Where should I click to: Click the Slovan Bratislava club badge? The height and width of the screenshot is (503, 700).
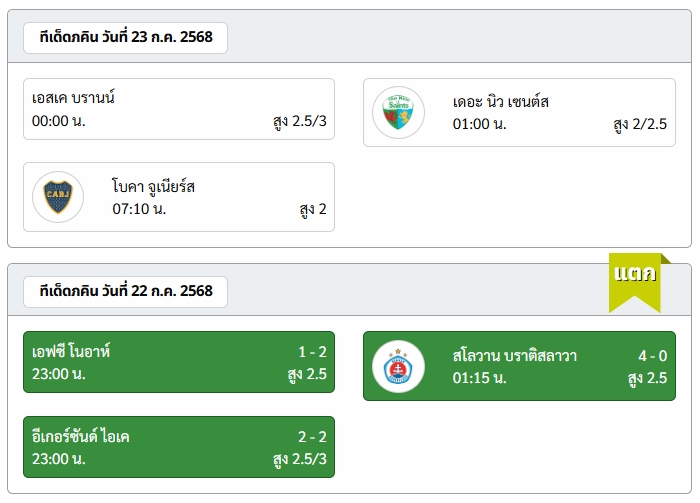pyautogui.click(x=398, y=366)
